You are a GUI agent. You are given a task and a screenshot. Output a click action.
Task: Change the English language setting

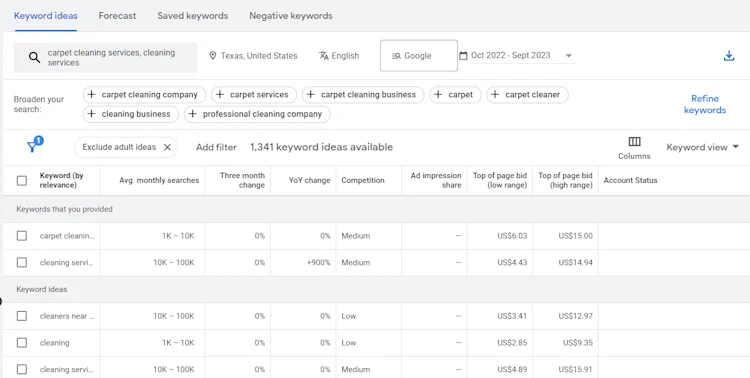[x=345, y=56]
